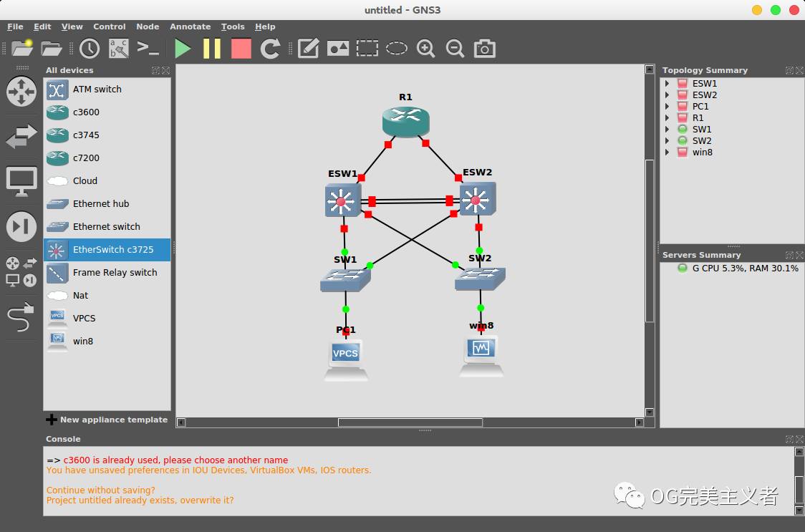Stop all nodes with red square button
The height and width of the screenshot is (532, 805).
(241, 48)
